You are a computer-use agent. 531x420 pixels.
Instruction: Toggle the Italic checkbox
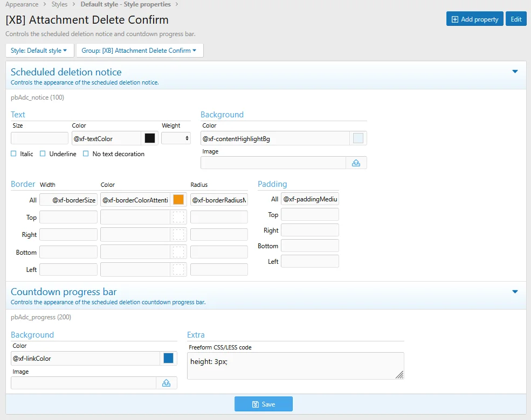(13, 153)
